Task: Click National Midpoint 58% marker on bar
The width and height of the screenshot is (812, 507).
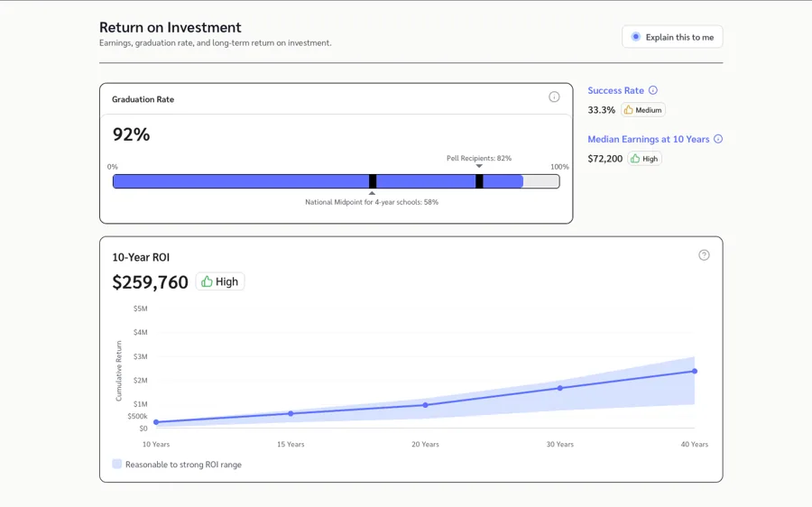Action: pyautogui.click(x=373, y=181)
